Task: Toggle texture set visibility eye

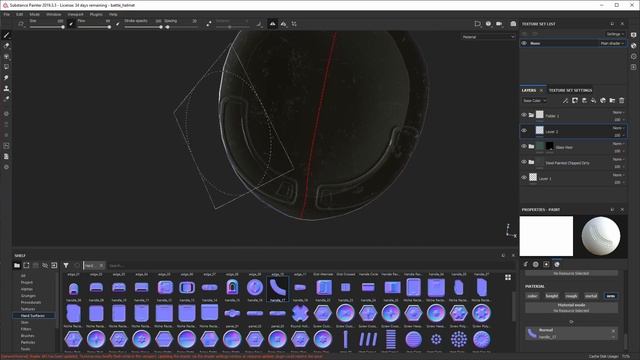Action: 524,43
